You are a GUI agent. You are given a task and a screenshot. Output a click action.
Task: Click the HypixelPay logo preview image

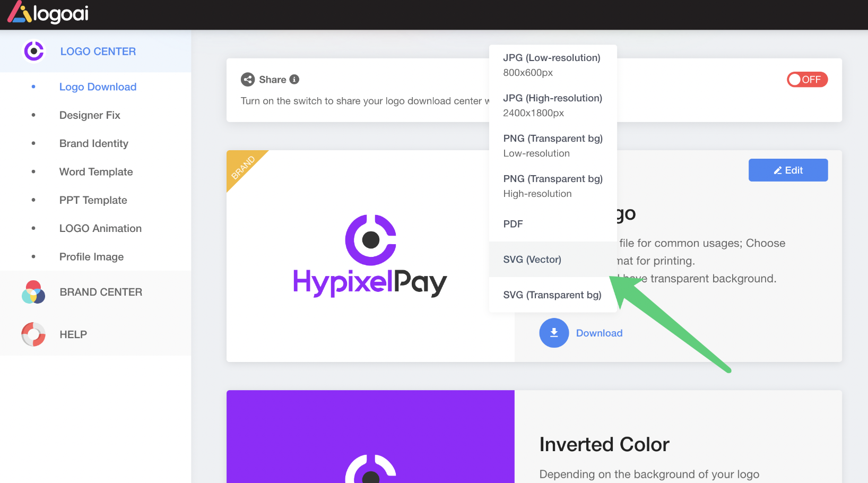click(x=370, y=256)
